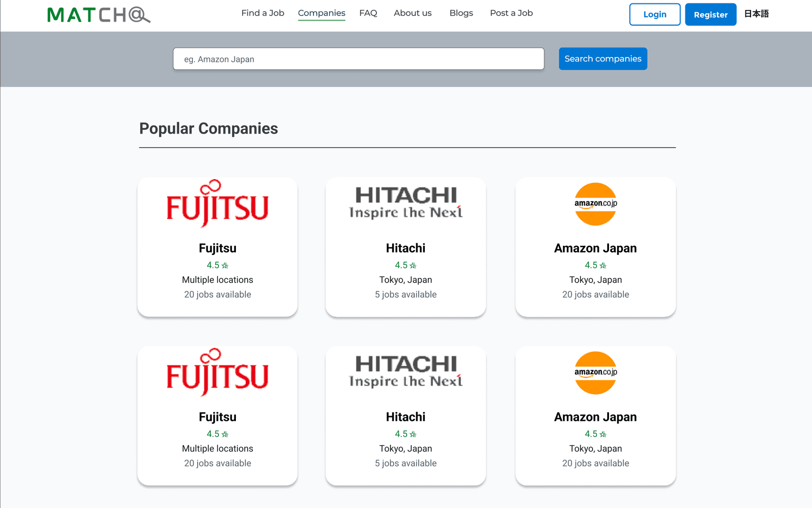Select the second row's Fujitsu company name
Viewport: 812px width, 508px height.
click(217, 417)
